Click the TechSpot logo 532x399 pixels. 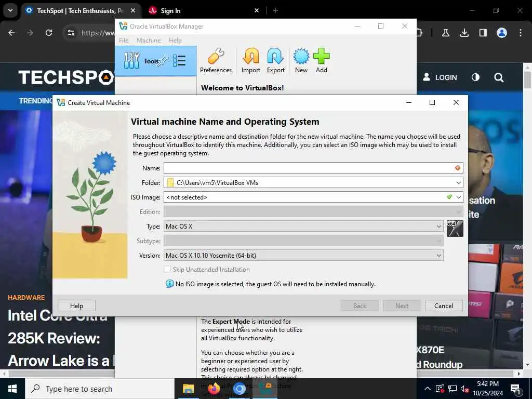[x=66, y=77]
